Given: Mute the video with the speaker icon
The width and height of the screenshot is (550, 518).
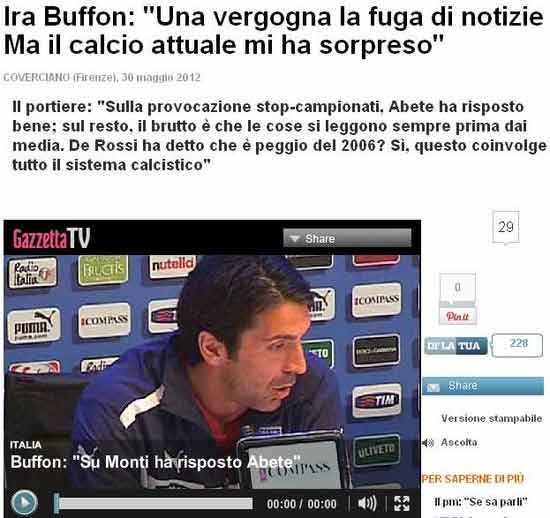Looking at the screenshot, I should [x=367, y=504].
